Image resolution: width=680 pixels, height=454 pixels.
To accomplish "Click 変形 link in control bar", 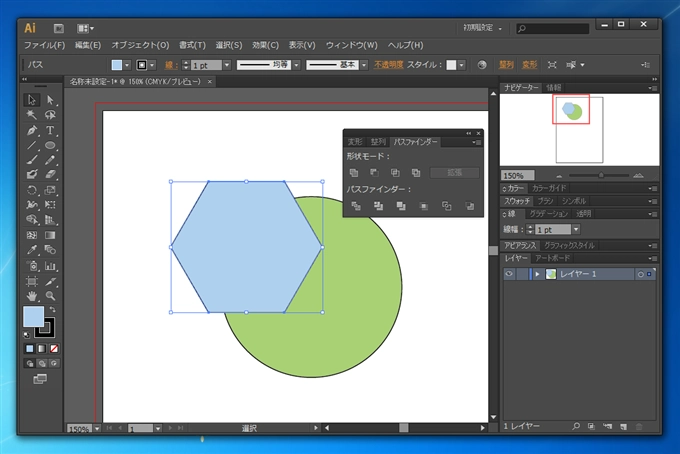I will 530,65.
